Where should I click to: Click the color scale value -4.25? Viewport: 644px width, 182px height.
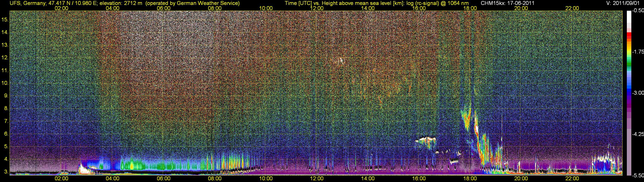point(638,134)
